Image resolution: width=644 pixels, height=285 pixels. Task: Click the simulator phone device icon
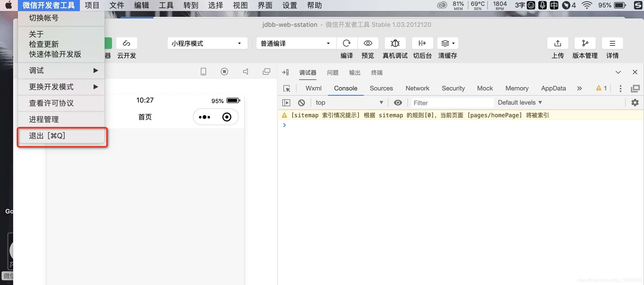(203, 72)
